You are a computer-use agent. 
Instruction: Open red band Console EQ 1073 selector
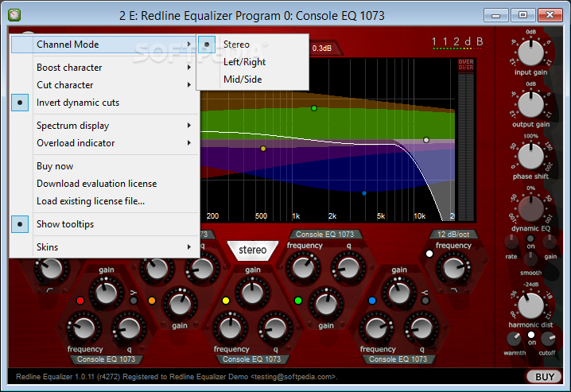click(x=106, y=359)
